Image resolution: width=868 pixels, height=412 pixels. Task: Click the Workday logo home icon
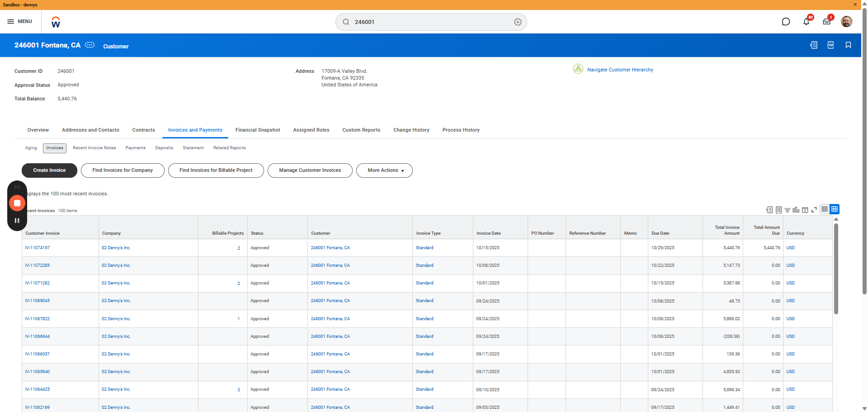coord(56,22)
